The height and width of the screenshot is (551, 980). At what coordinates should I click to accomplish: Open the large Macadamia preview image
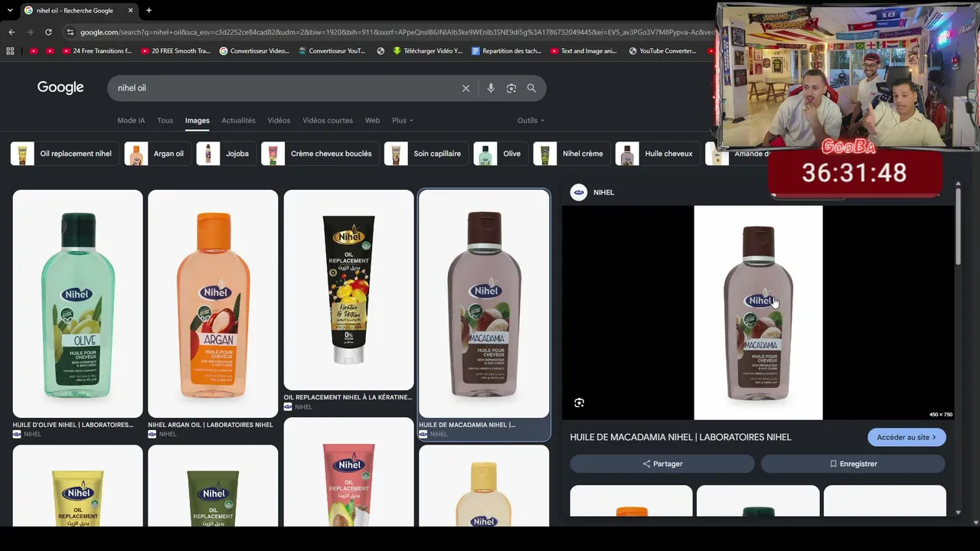click(x=758, y=312)
